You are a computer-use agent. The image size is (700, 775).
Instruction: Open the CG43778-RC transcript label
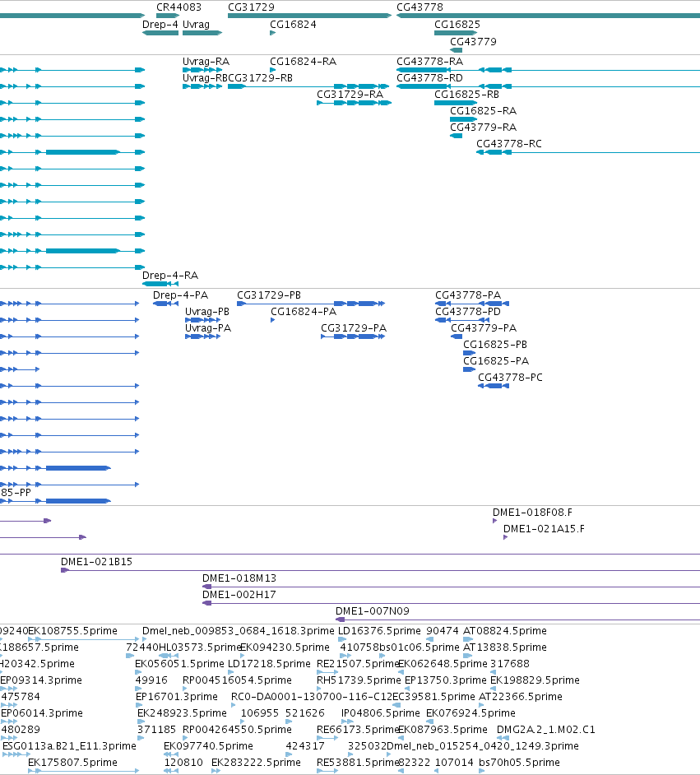pyautogui.click(x=509, y=143)
